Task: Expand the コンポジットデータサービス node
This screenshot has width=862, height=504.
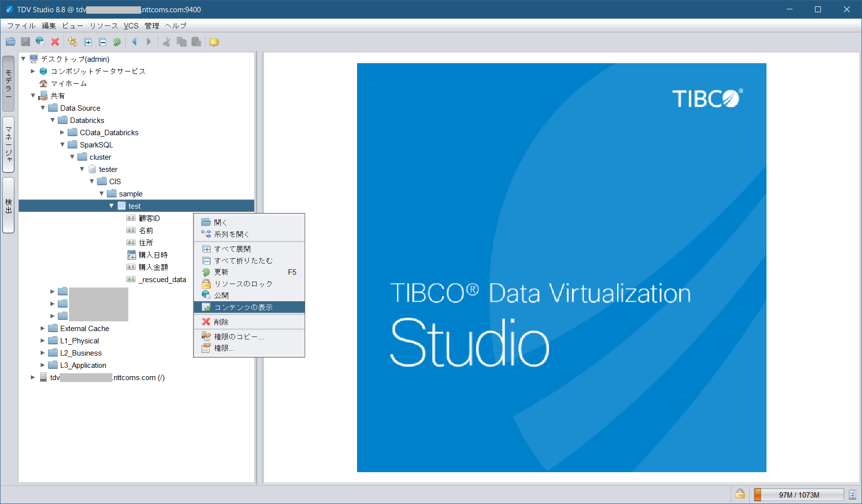Action: tap(33, 71)
